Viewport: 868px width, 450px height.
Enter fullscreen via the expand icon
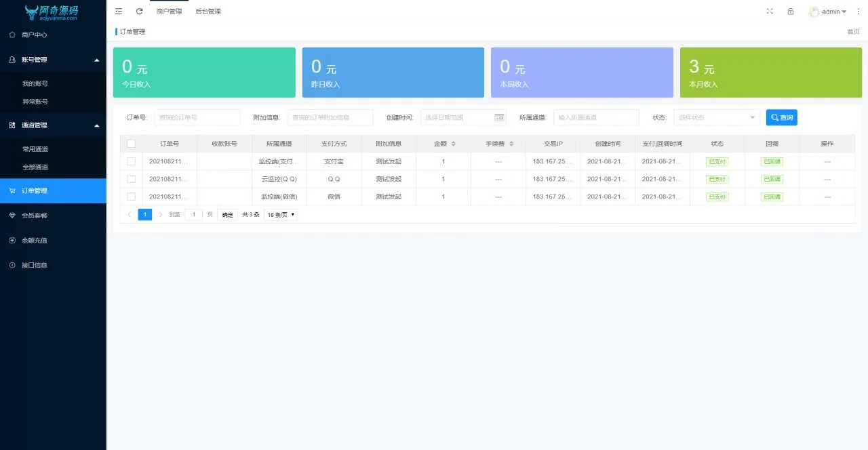[x=769, y=11]
